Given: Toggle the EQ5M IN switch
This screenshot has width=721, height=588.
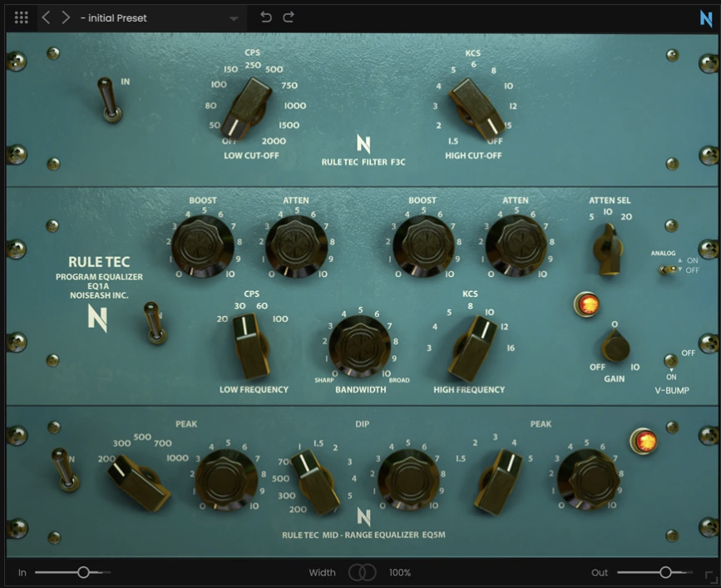Looking at the screenshot, I should point(66,470).
